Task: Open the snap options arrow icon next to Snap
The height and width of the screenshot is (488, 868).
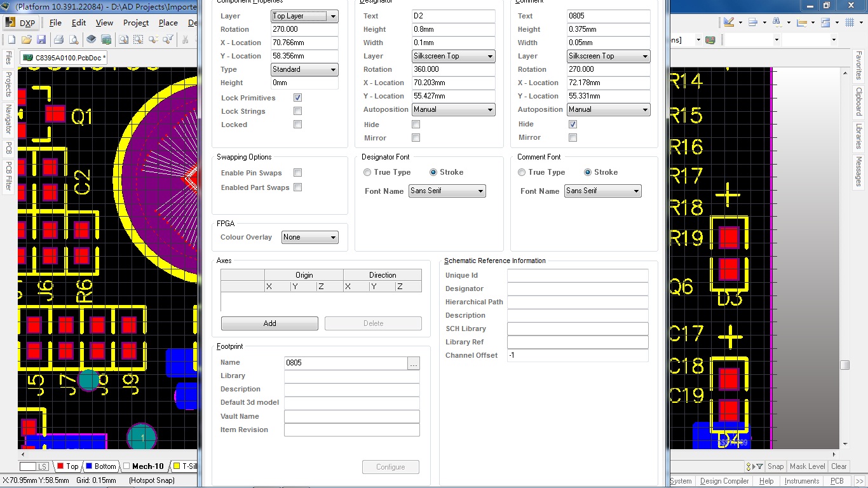Action: (x=755, y=466)
